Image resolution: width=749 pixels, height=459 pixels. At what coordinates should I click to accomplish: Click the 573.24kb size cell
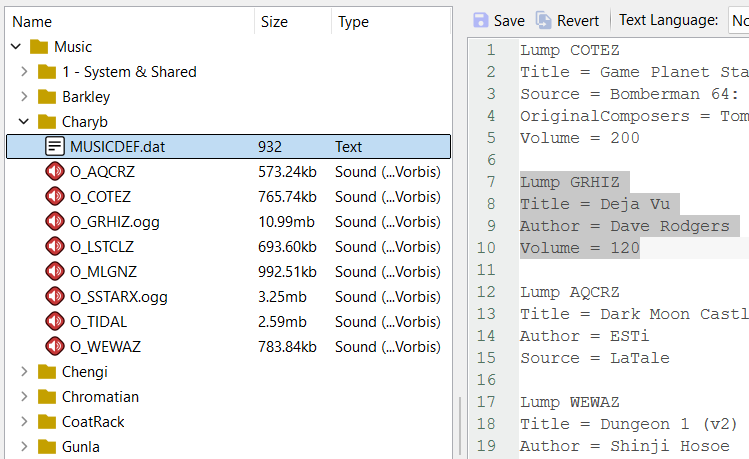[288, 171]
